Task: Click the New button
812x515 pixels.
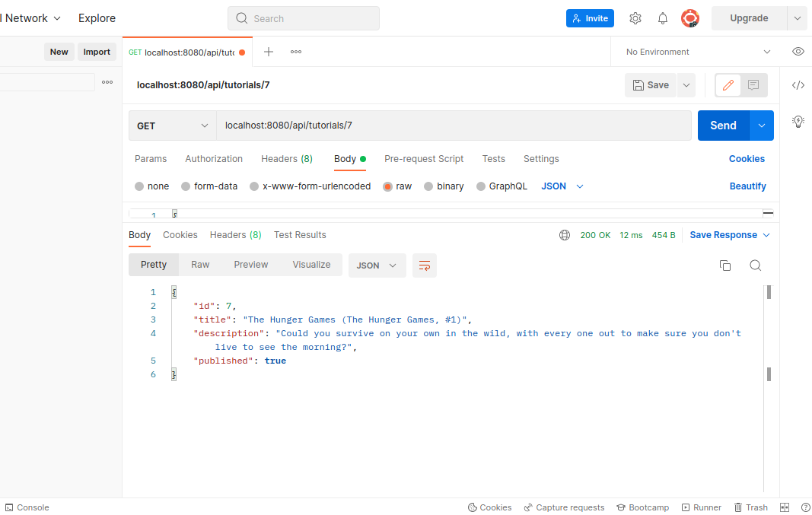Action: tap(59, 52)
